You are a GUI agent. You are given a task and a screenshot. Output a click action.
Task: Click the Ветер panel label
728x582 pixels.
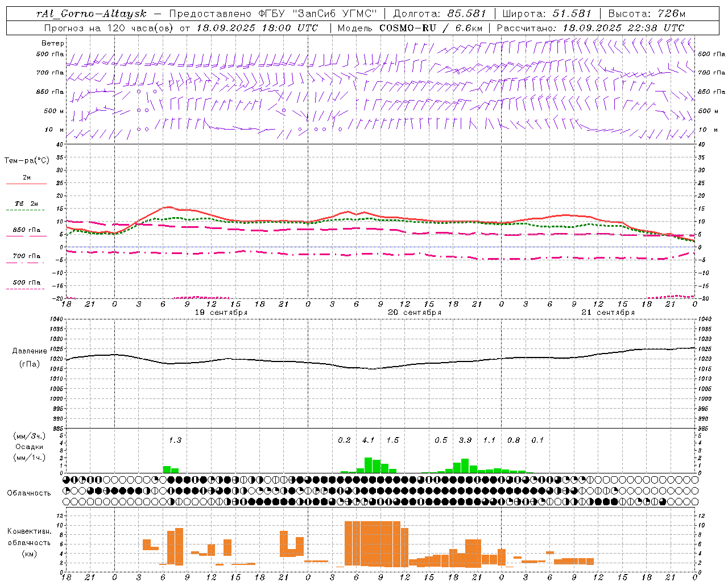53,43
